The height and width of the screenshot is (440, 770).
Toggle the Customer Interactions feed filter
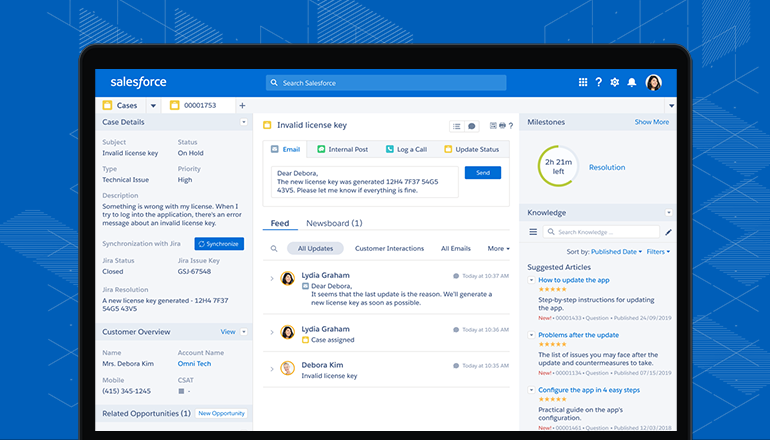[390, 248]
